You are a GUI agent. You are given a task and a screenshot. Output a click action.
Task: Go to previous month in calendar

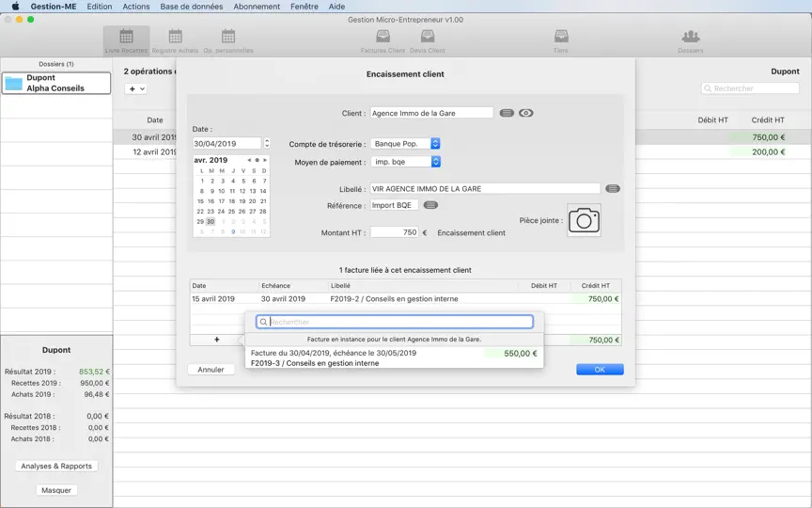coord(249,160)
